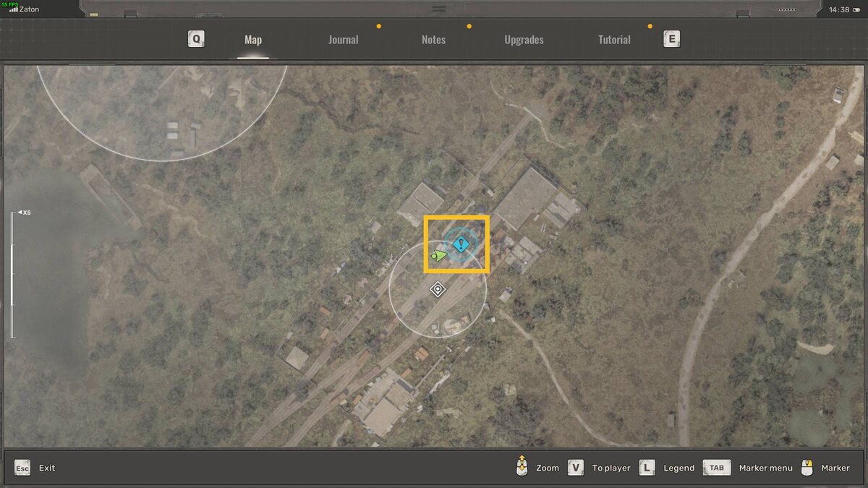Click the Notes tab notification dot
The image size is (868, 488).
coord(469,26)
